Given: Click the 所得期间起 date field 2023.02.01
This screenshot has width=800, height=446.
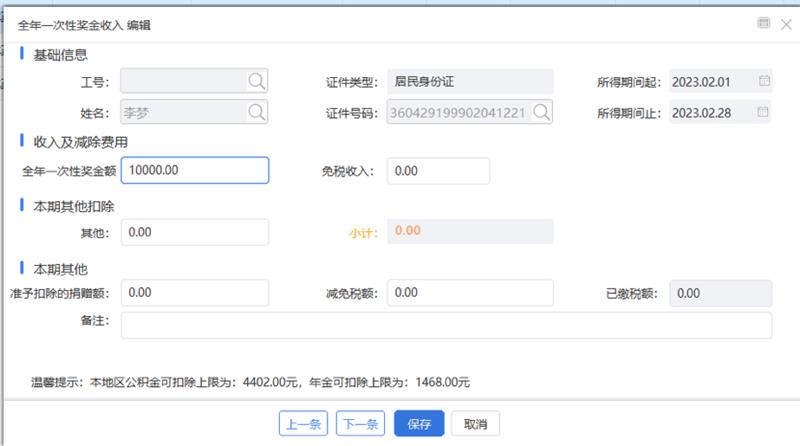Looking at the screenshot, I should click(x=710, y=82).
